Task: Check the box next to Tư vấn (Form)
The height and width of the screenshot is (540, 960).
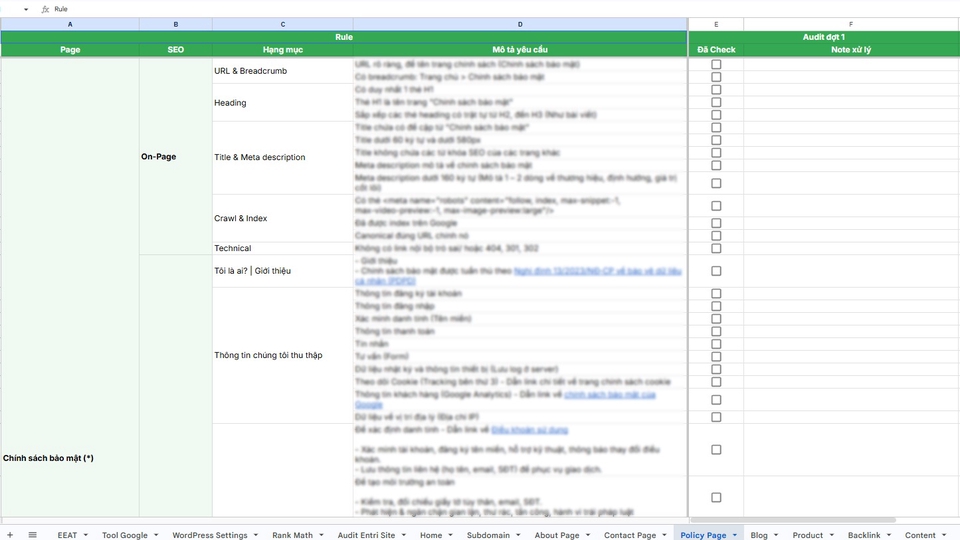Action: tap(716, 356)
